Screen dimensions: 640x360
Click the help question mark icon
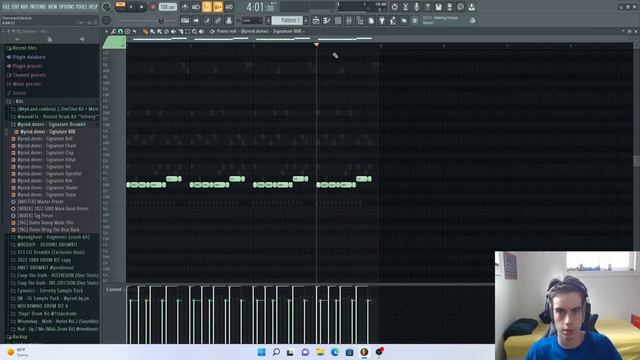[x=427, y=7]
